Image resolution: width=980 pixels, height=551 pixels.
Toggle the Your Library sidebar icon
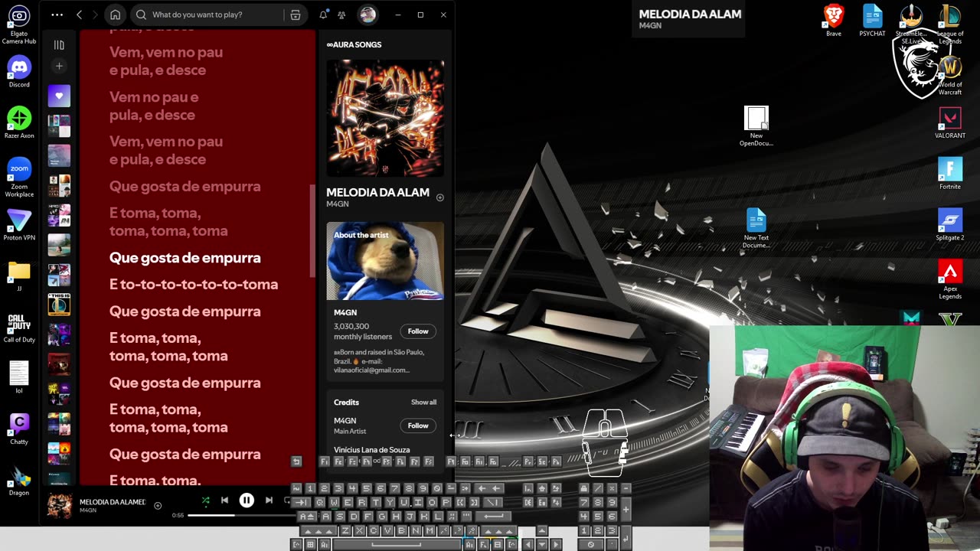(x=59, y=45)
